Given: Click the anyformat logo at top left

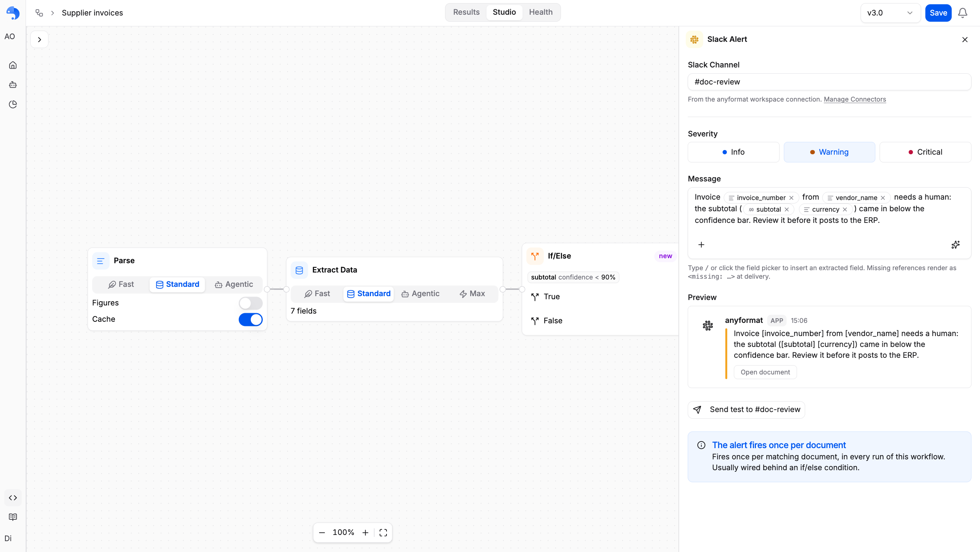Looking at the screenshot, I should tap(13, 13).
